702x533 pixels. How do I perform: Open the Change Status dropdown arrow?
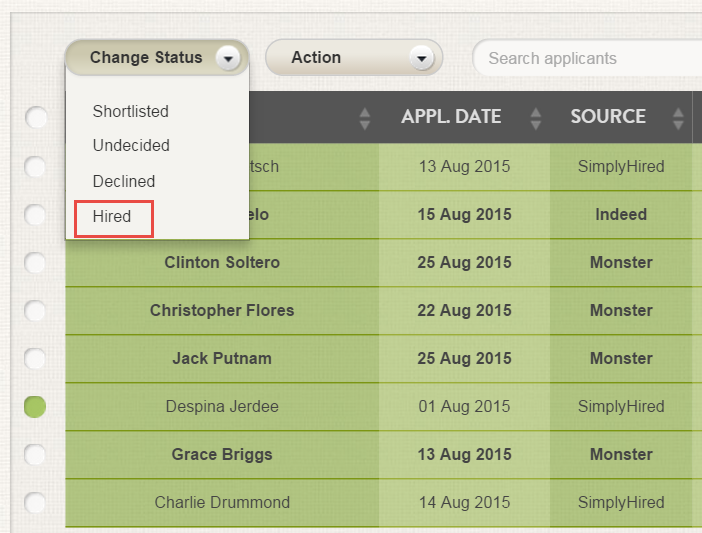coord(229,59)
